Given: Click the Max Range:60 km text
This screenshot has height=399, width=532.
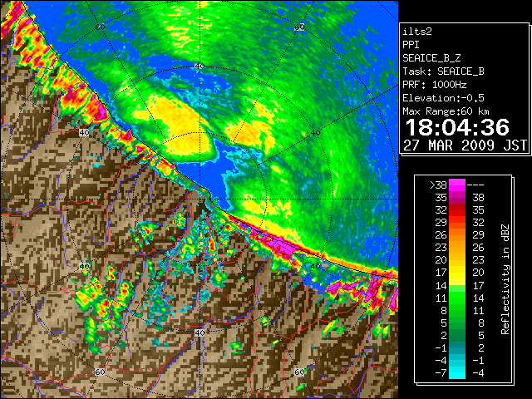Looking at the screenshot, I should coord(446,111).
